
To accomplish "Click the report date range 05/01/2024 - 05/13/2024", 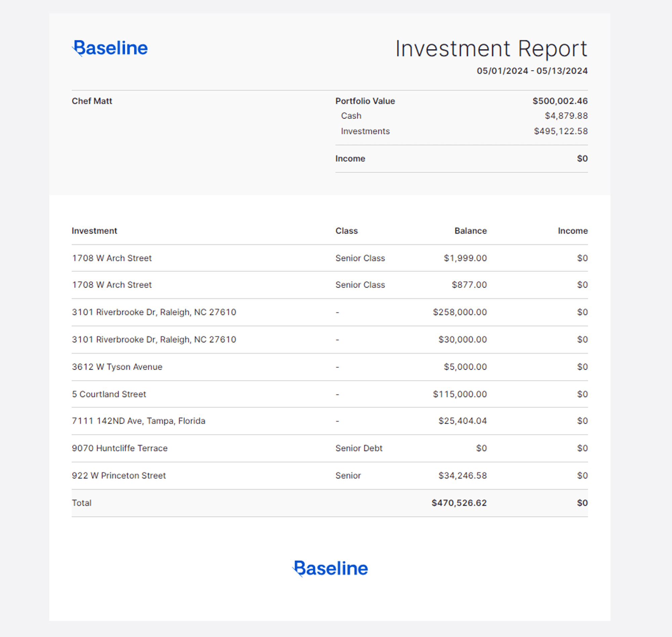I will [532, 71].
